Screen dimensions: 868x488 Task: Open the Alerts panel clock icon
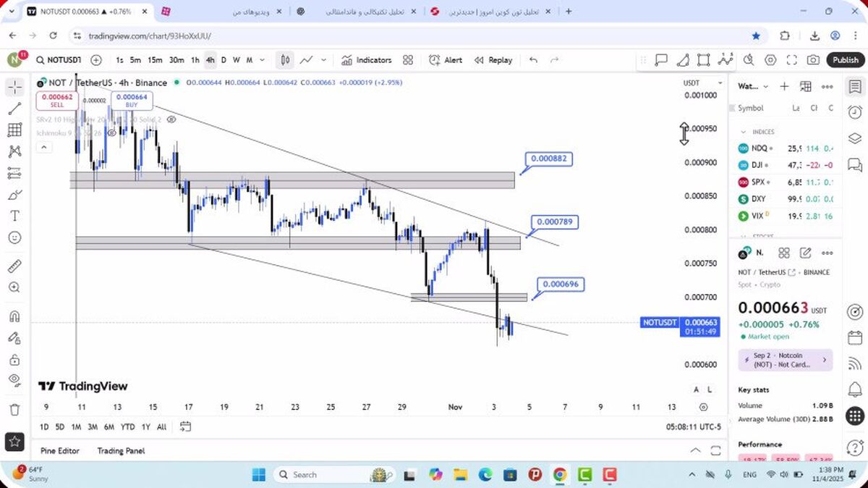(854, 112)
